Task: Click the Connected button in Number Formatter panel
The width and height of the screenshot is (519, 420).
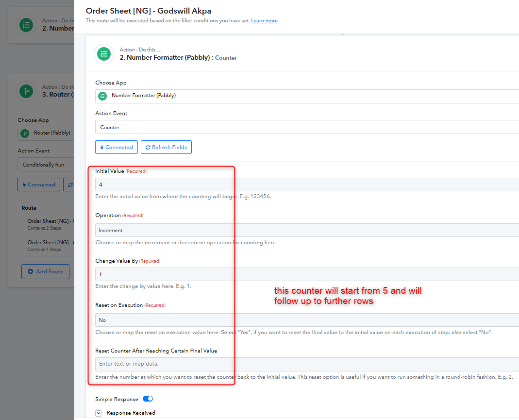Action: pos(117,147)
